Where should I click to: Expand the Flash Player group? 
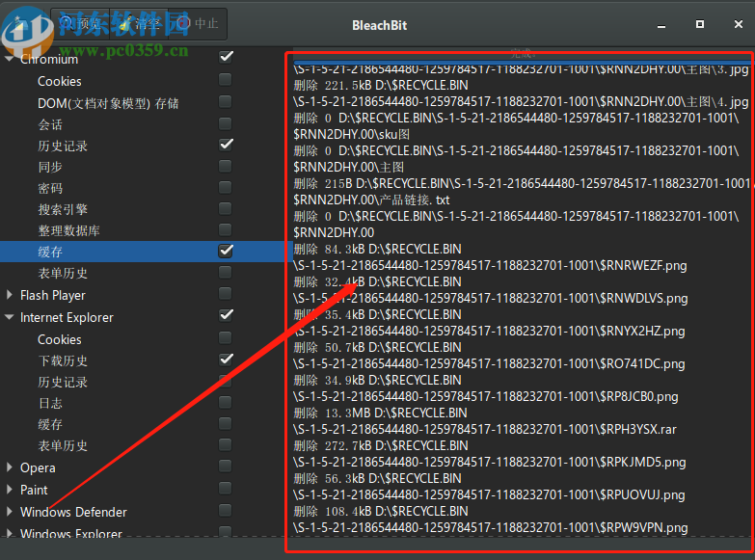tap(9, 295)
